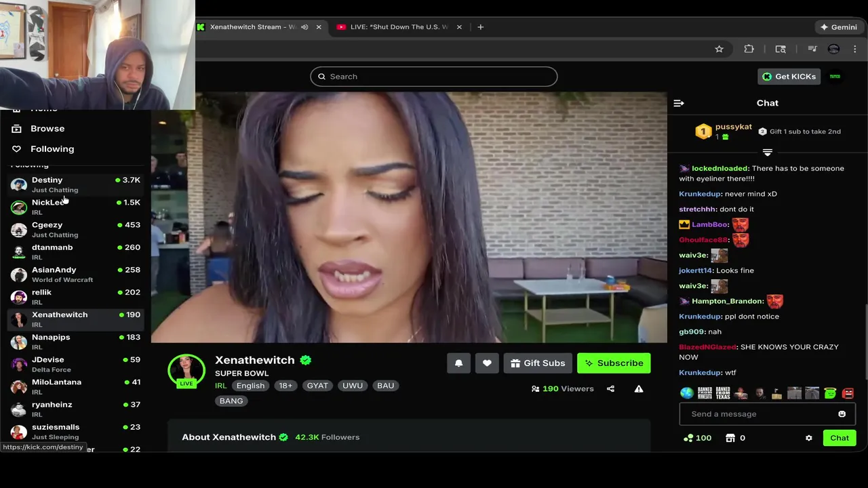868x488 pixels.
Task: Click the video player area
Action: (409, 217)
